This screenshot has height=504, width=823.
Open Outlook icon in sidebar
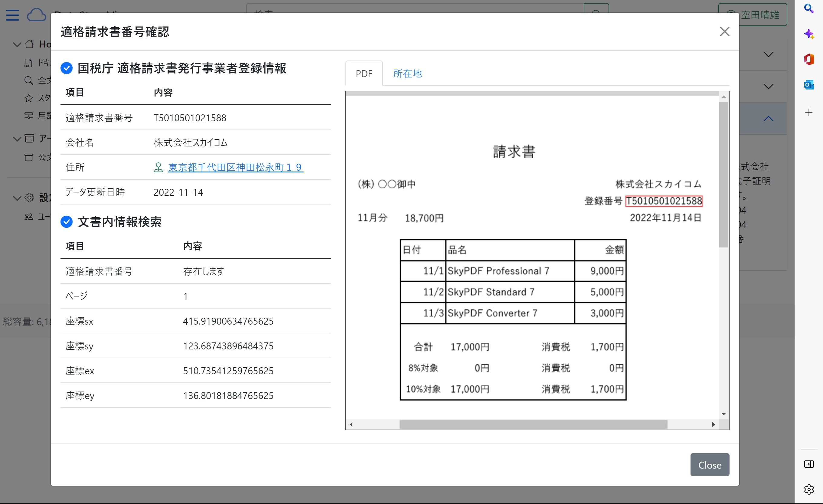809,85
